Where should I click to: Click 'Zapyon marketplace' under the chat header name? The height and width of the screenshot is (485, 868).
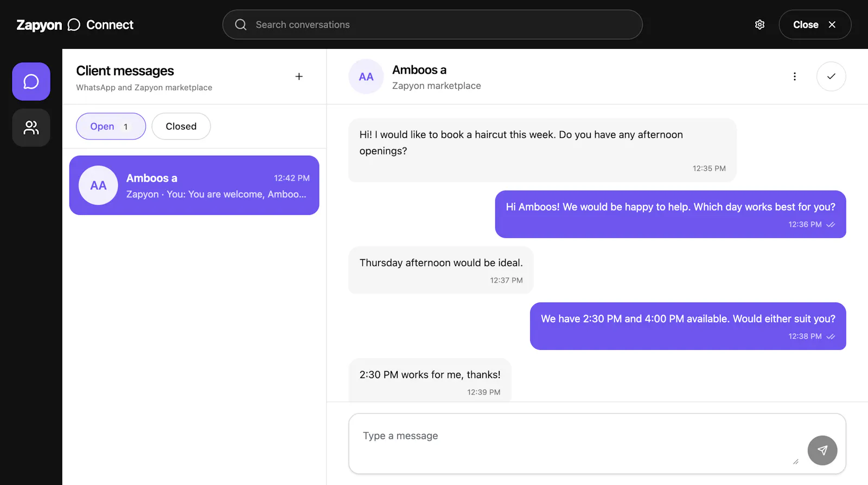[x=437, y=86]
